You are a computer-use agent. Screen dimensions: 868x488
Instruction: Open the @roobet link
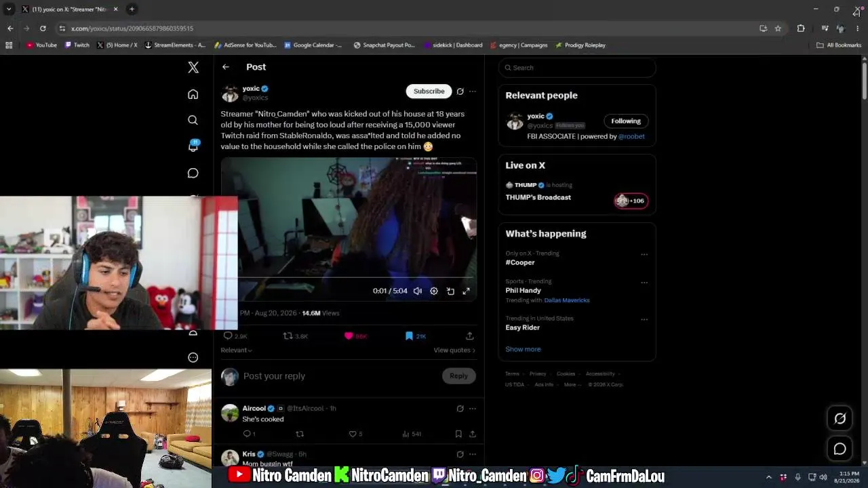(x=631, y=136)
